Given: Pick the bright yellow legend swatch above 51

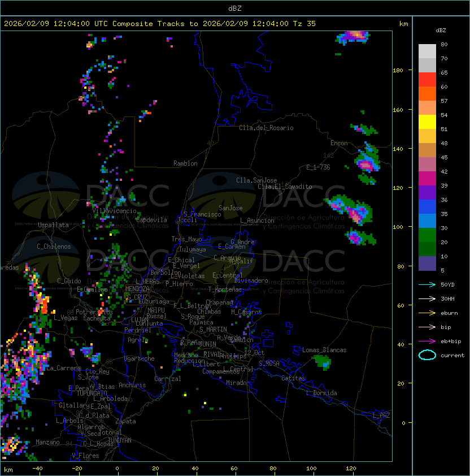Looking at the screenshot, I should (427, 122).
